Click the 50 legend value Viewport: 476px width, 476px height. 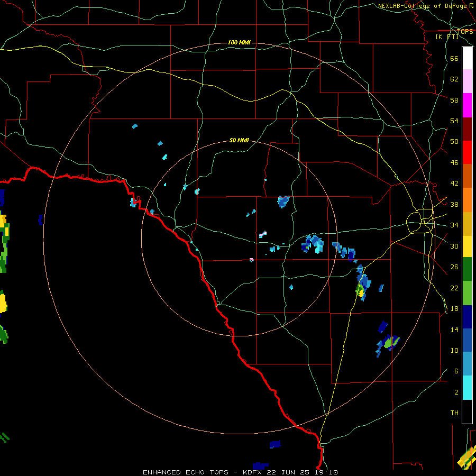pos(454,142)
